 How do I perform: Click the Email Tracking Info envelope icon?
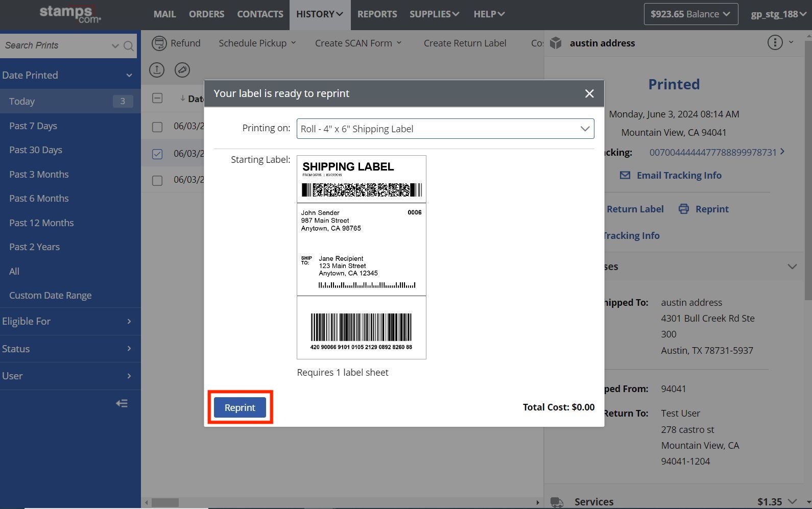click(x=625, y=175)
